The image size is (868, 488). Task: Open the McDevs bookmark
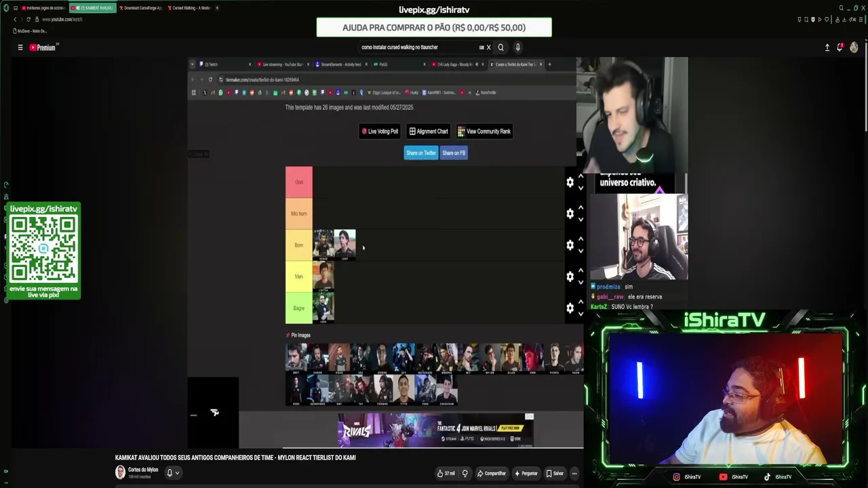coord(31,31)
